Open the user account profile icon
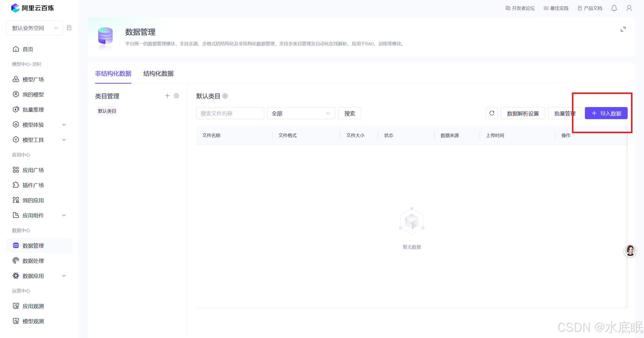Screen dimensions: 644x338 point(629,8)
